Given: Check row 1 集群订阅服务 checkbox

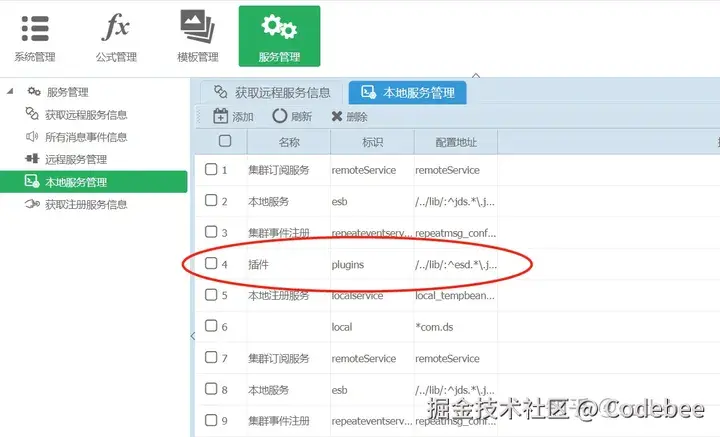Looking at the screenshot, I should tap(211, 169).
